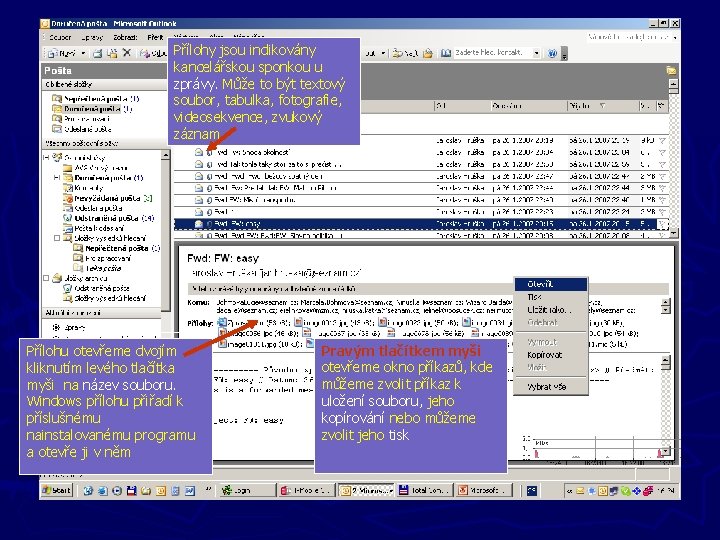Open the Address Book icon
The height and width of the screenshot is (540, 720).
point(445,53)
